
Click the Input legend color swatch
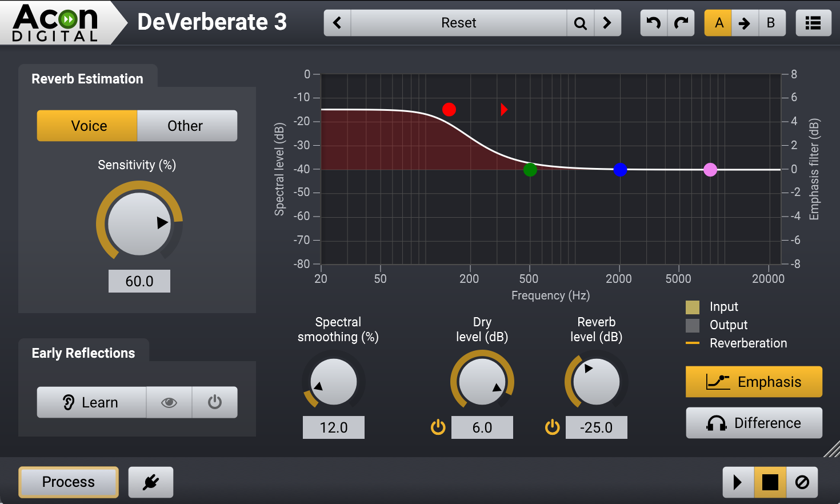coord(693,307)
